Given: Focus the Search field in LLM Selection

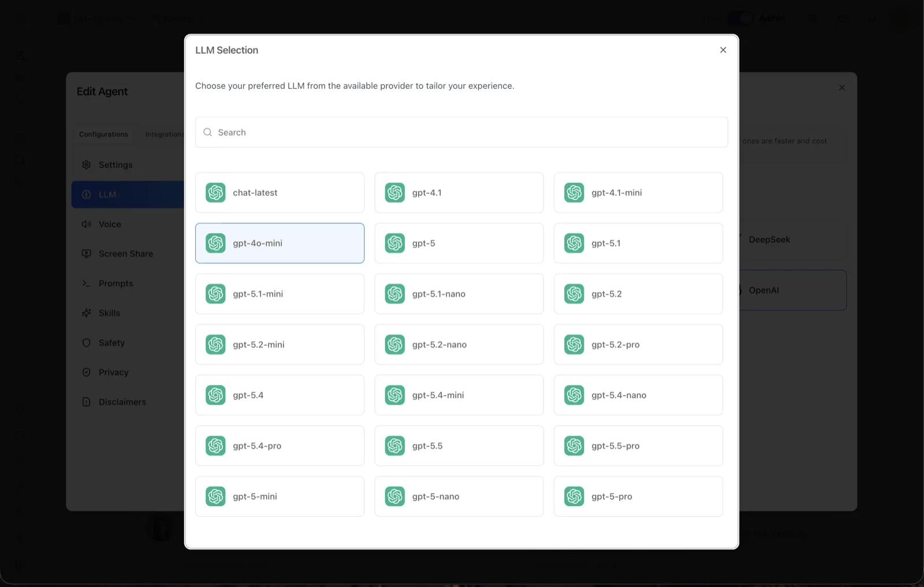Looking at the screenshot, I should tap(461, 132).
